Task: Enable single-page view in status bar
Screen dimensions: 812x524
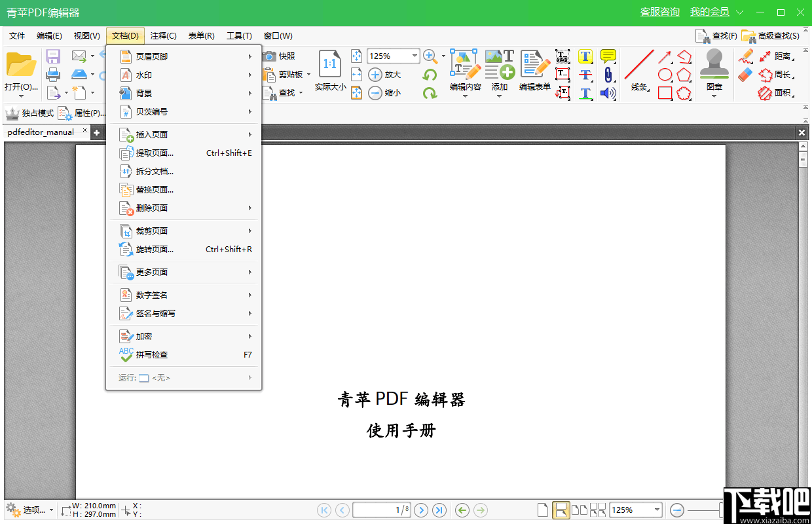Action: pyautogui.click(x=543, y=510)
